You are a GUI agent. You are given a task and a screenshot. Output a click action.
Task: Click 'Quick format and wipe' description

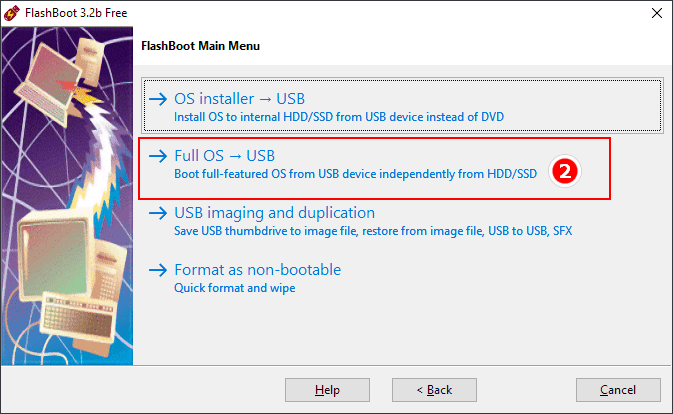[x=235, y=288]
